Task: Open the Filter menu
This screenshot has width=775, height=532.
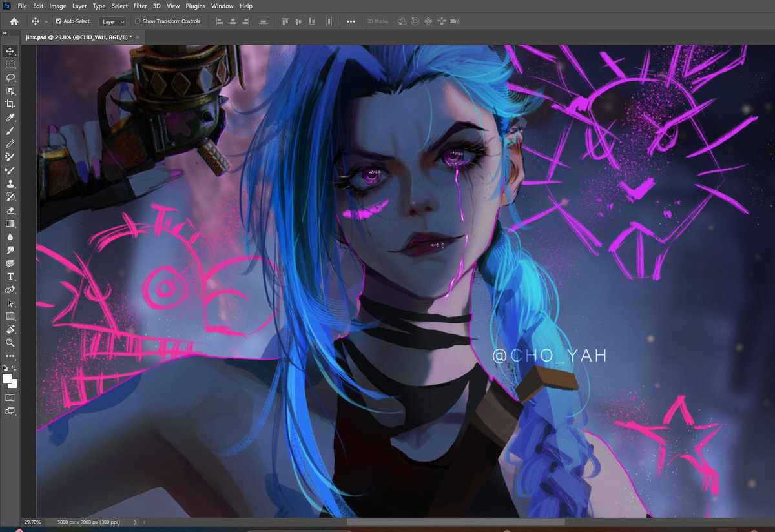Action: point(140,6)
